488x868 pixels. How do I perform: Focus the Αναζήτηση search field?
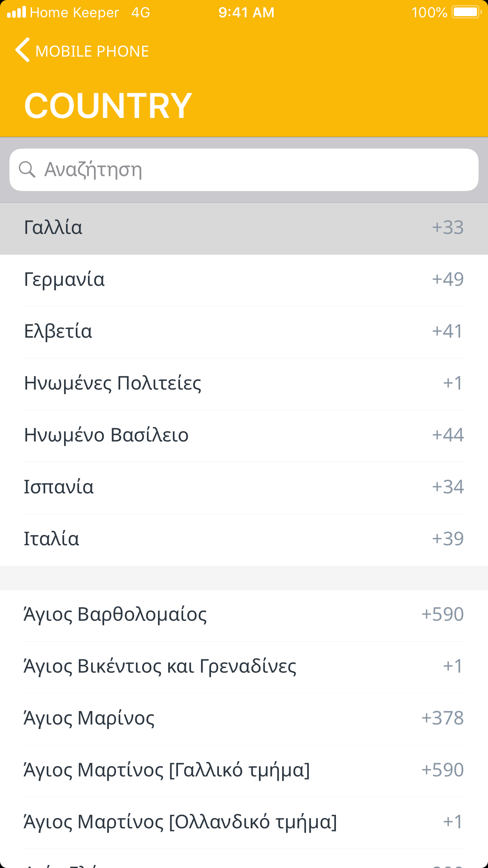click(251, 170)
